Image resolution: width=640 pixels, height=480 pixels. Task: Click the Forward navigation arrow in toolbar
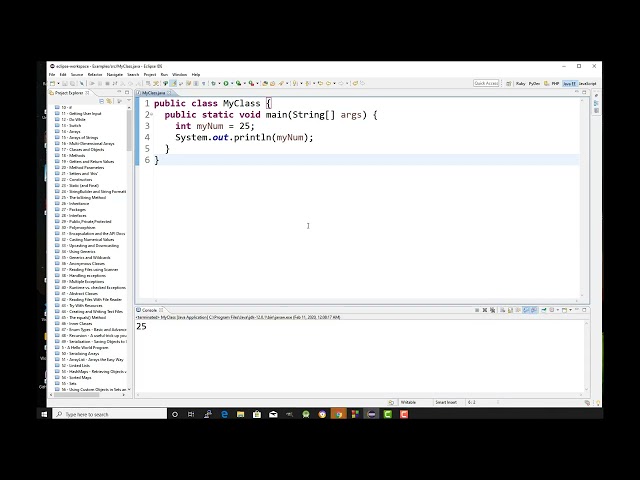pyautogui.click(x=341, y=83)
